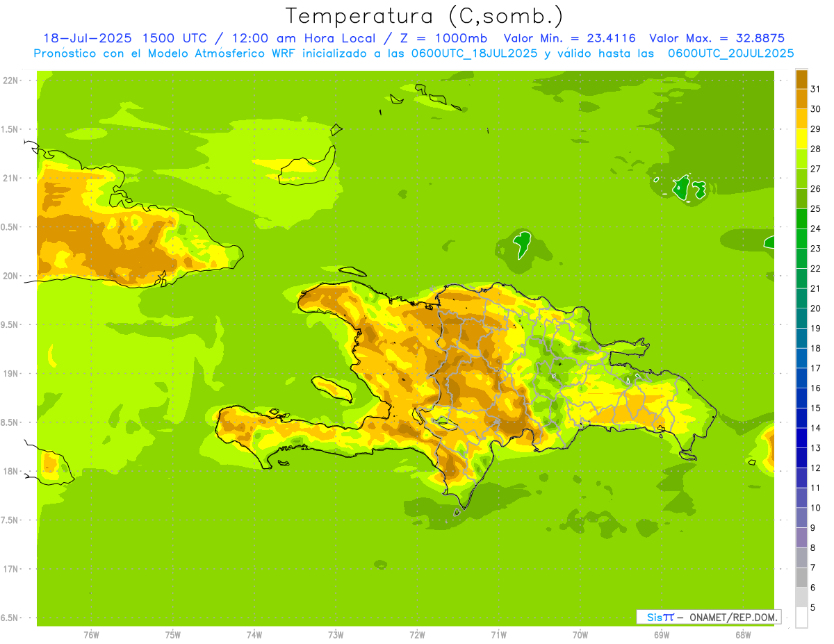Screen dimensions: 834x644
Task: Pick the lime swatch between 26 and 27
Action: click(x=801, y=179)
